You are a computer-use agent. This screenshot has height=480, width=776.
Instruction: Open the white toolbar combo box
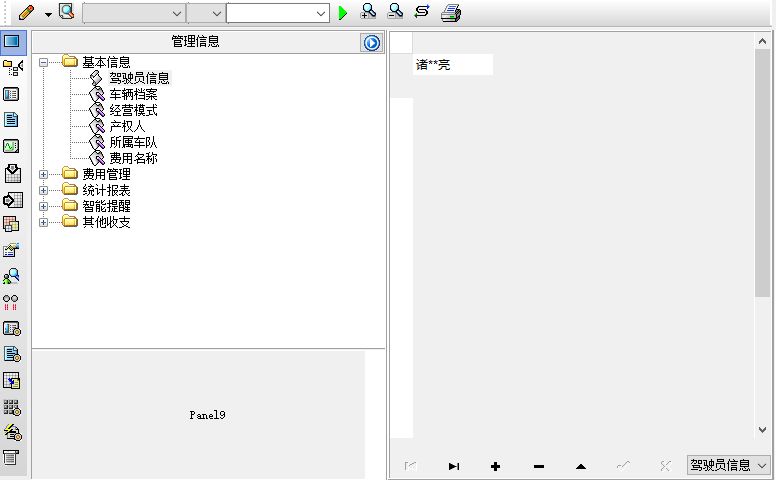pyautogui.click(x=278, y=13)
